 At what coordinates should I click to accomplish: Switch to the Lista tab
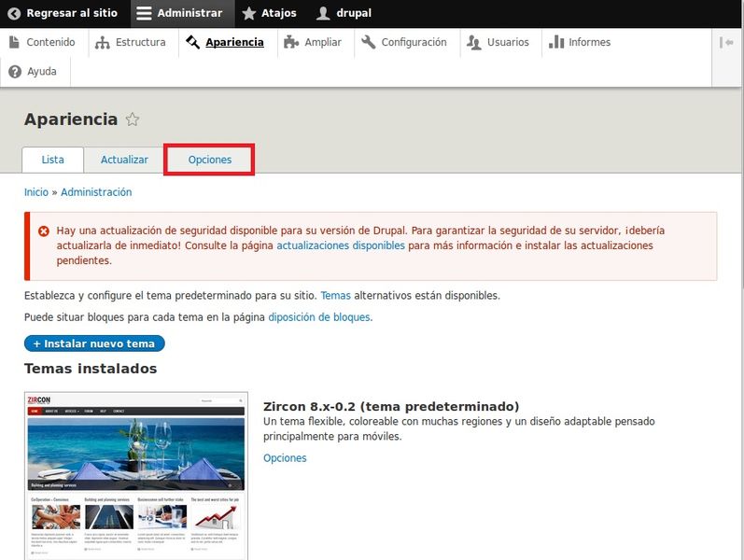pyautogui.click(x=52, y=160)
